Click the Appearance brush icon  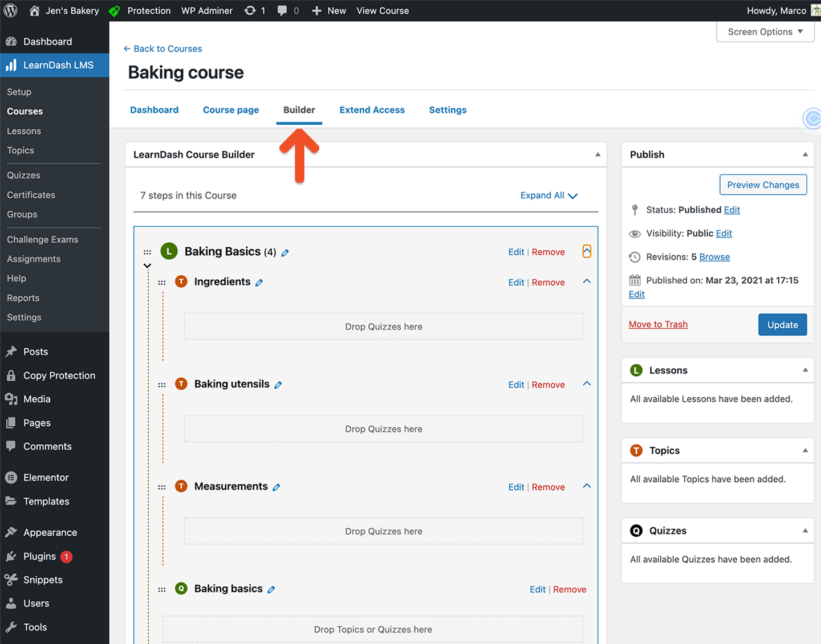(x=11, y=532)
